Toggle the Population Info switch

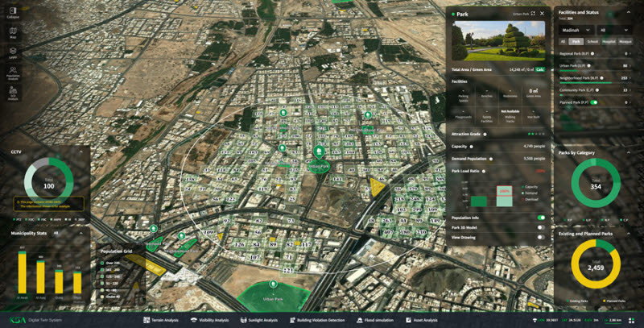[541, 218]
